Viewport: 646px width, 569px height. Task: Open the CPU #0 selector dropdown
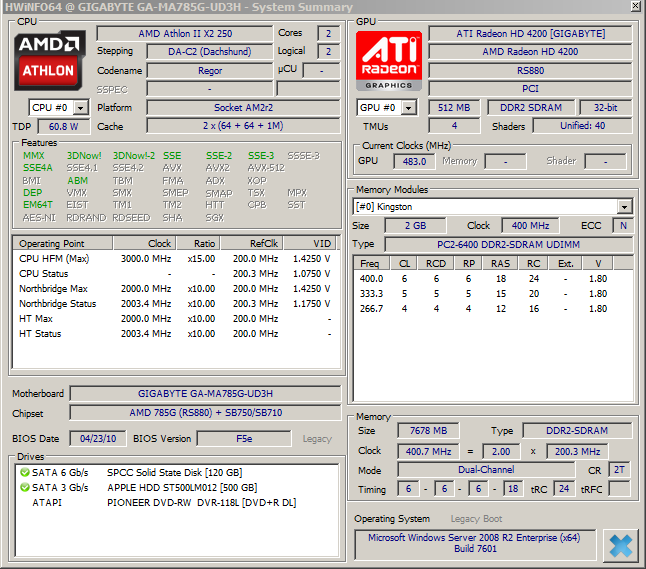click(81, 108)
